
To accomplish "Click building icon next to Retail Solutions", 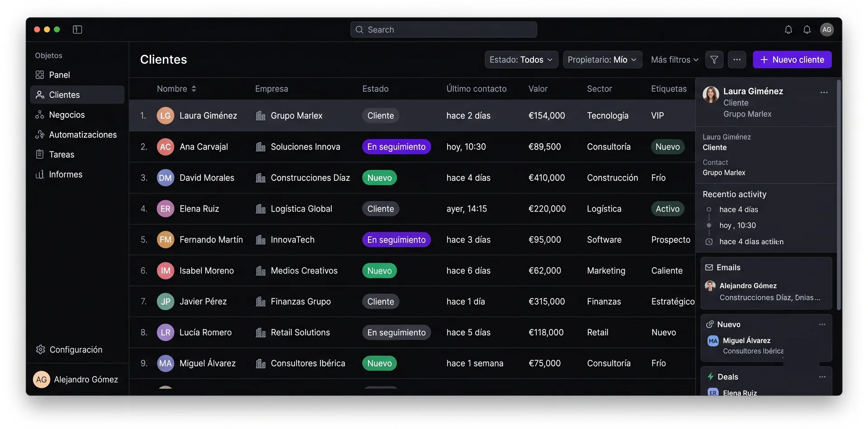I will 260,333.
